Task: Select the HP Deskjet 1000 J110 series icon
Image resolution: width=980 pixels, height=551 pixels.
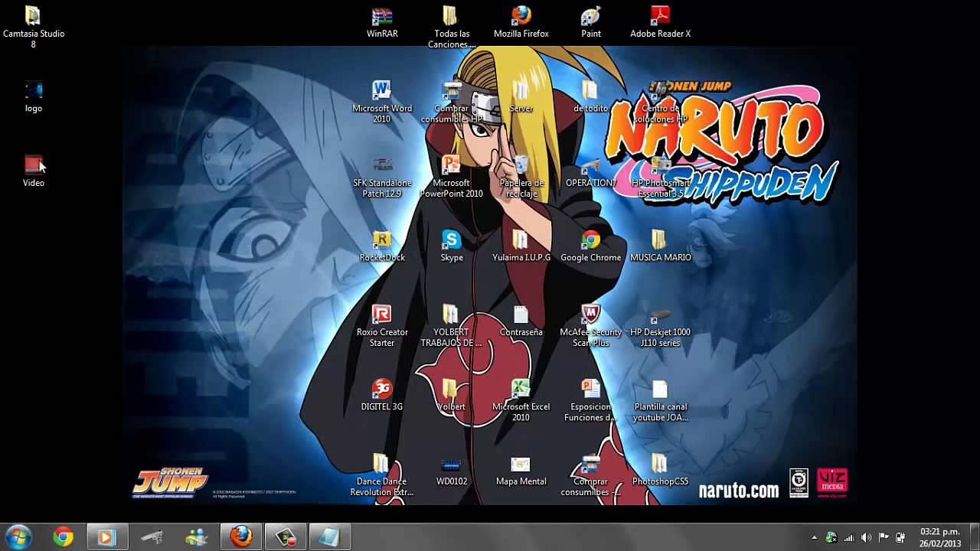Action: [x=660, y=326]
